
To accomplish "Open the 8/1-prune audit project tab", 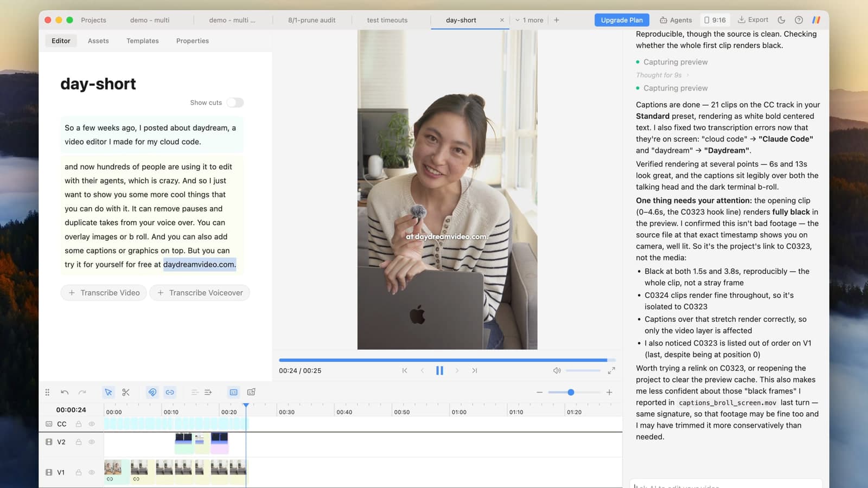I will pos(312,20).
